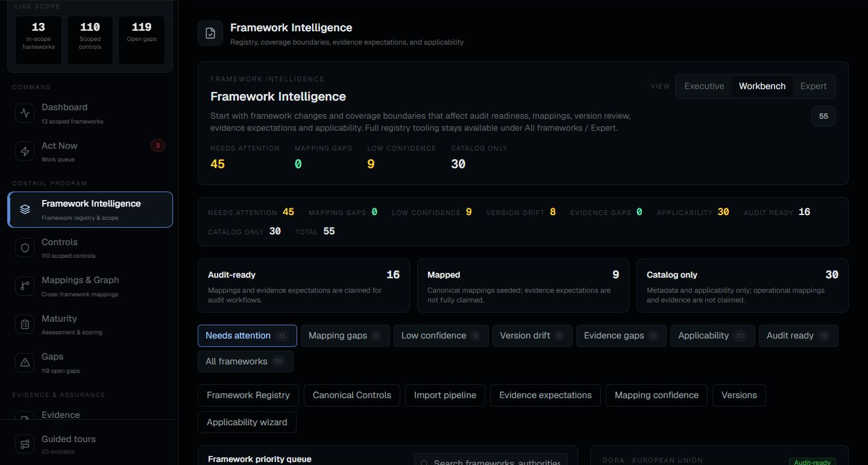Click the Audit-ready summary card
This screenshot has width=868, height=465.
click(304, 286)
